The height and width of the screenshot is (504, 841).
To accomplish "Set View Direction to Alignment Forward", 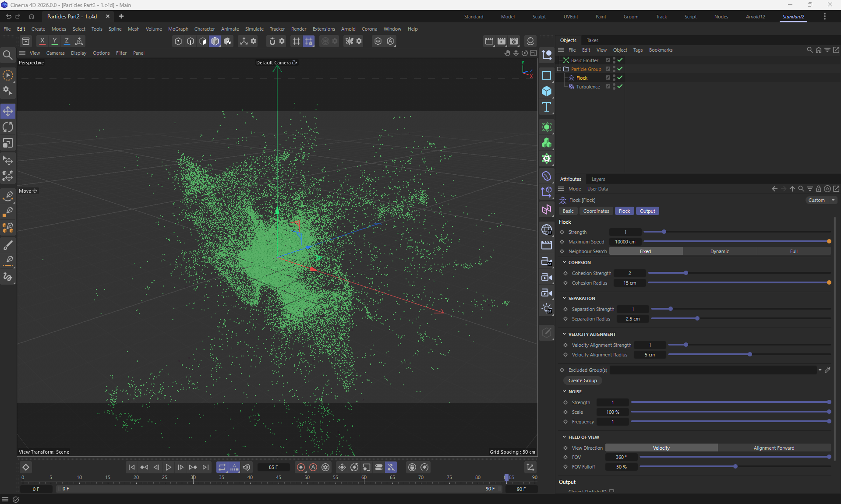I will (774, 448).
